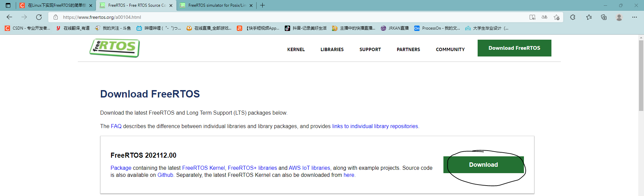644x196 pixels.
Task: Reload the page with the refresh icon
Action: click(x=39, y=17)
